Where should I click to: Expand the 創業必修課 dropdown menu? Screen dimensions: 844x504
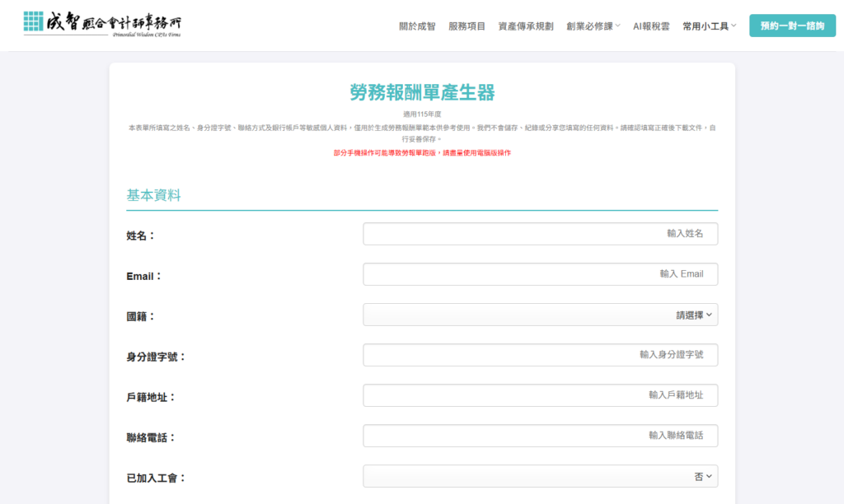coord(589,26)
